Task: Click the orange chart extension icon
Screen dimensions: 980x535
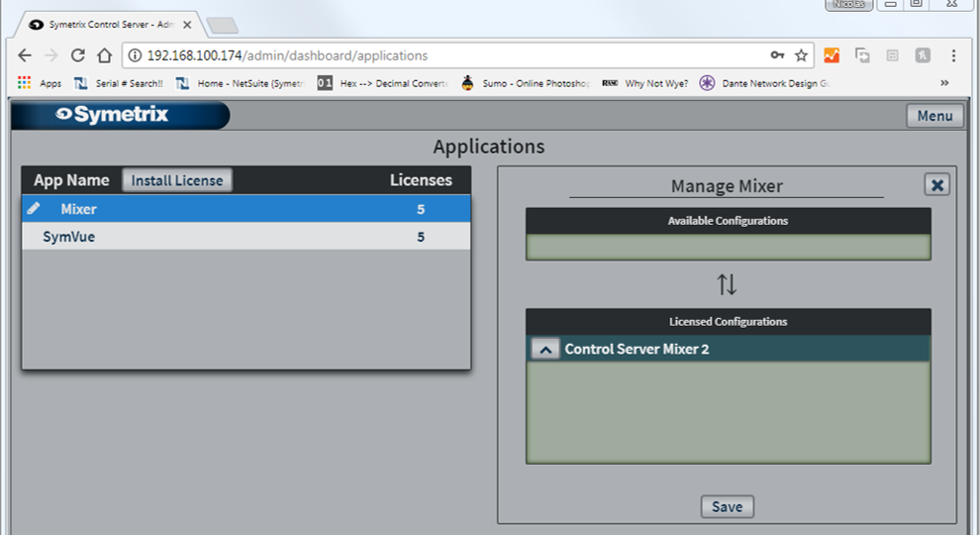Action: (x=832, y=55)
